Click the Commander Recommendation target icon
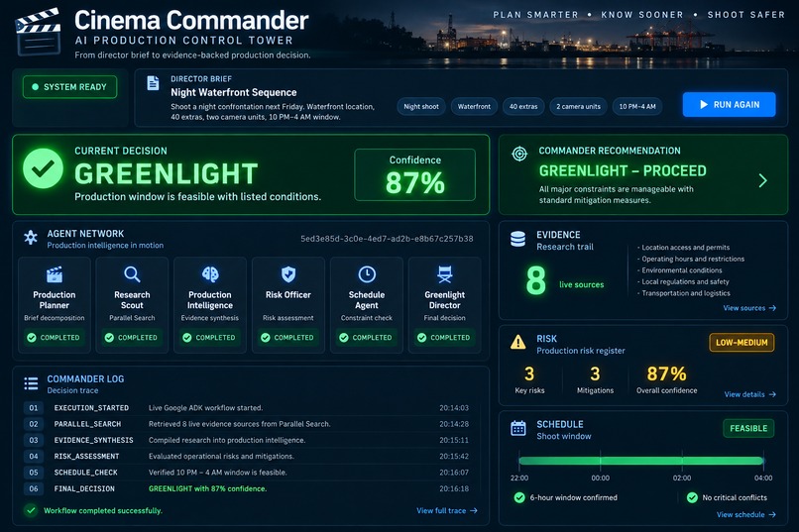799x532 pixels. point(519,154)
